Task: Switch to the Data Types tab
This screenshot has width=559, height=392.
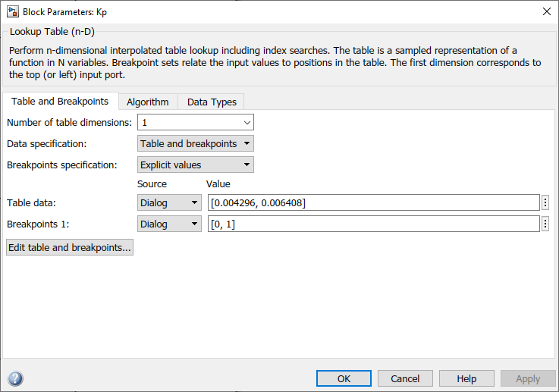Action: 212,102
